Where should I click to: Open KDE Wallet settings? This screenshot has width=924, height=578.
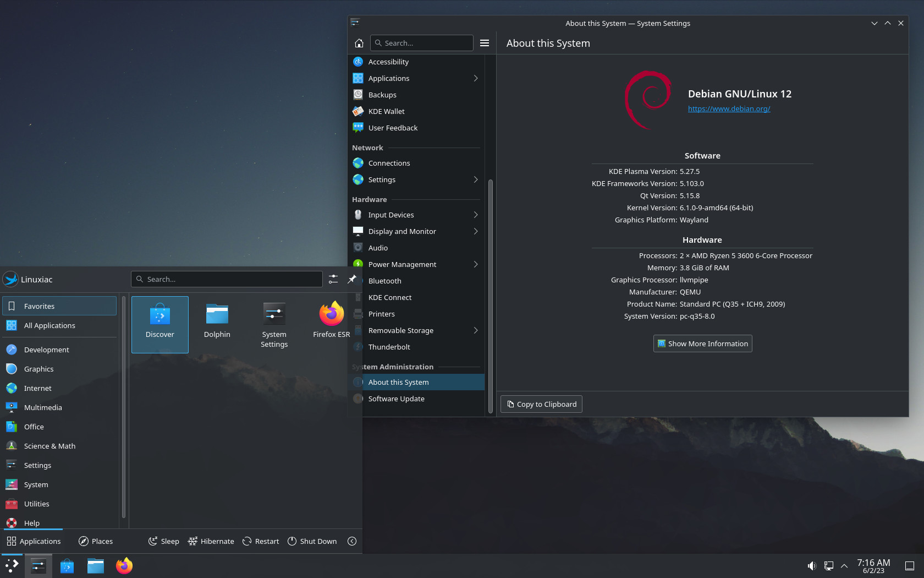point(416,111)
